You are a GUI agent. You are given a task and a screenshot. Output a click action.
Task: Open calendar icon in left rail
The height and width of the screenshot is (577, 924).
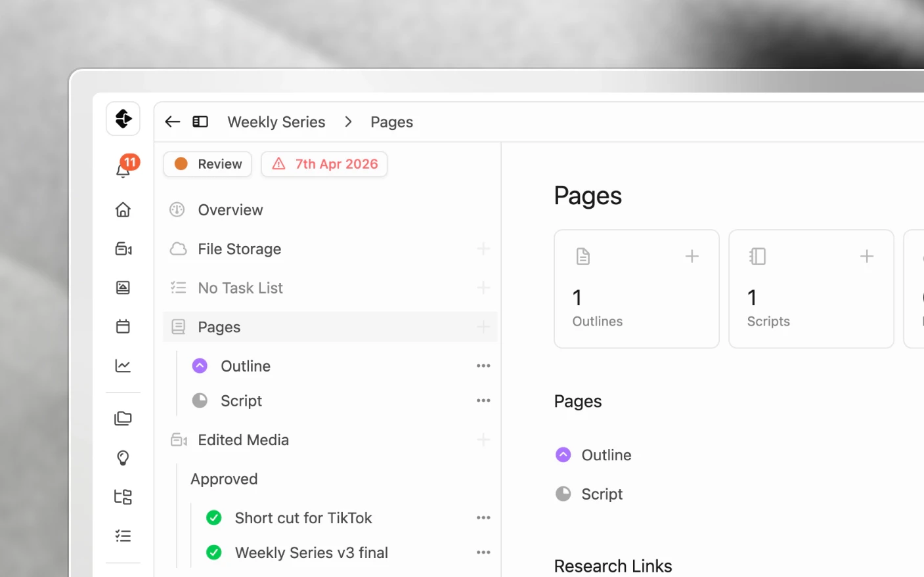pyautogui.click(x=123, y=326)
